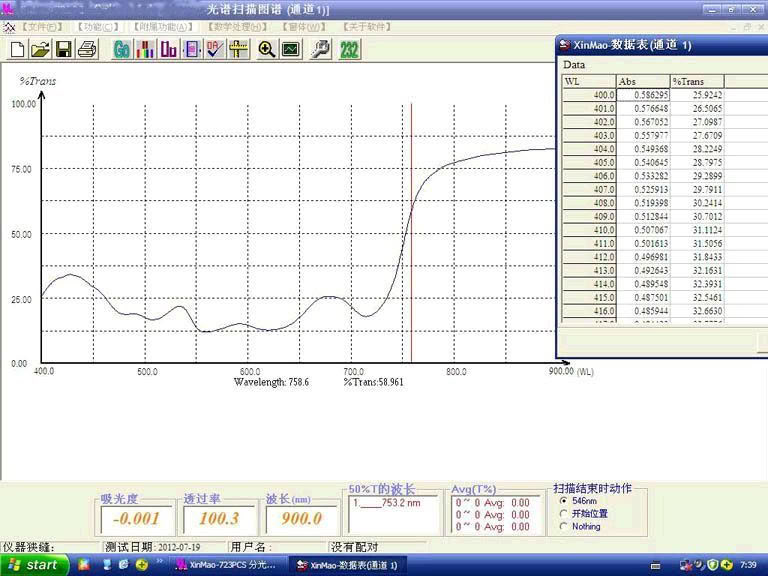Open a file with the folder icon

pos(40,49)
